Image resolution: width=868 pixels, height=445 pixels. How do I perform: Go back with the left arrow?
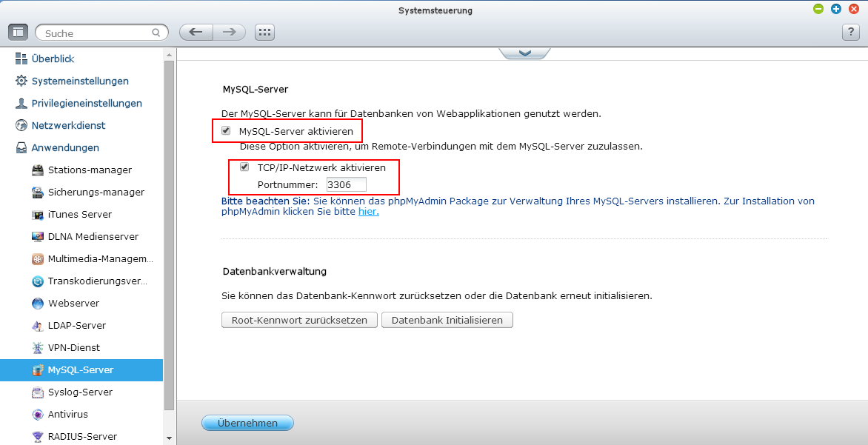coord(196,32)
